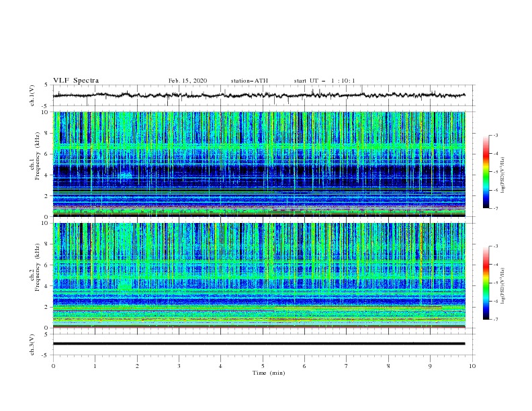Click time axis tick label '0'
The image size is (532, 411).
(x=53, y=366)
